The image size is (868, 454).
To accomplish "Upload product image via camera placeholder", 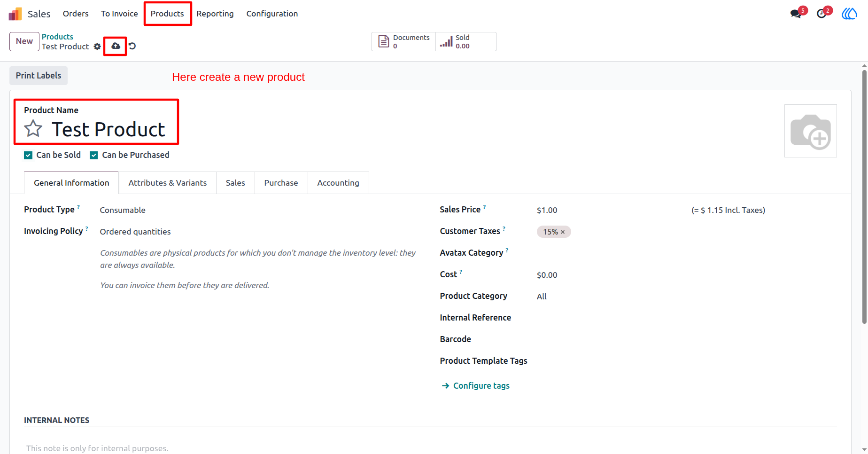I will 811,131.
